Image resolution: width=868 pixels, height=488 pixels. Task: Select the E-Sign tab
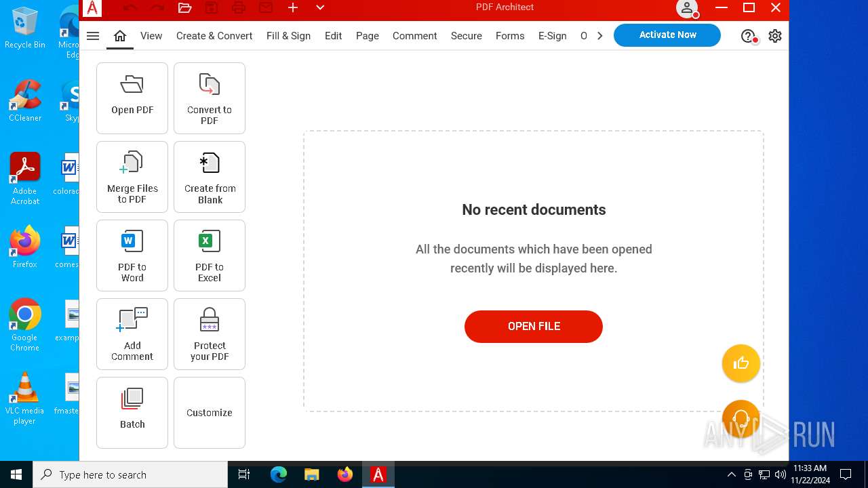tap(552, 36)
